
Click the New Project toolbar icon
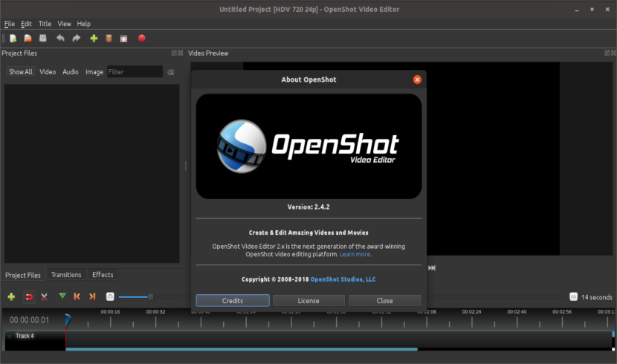point(13,38)
